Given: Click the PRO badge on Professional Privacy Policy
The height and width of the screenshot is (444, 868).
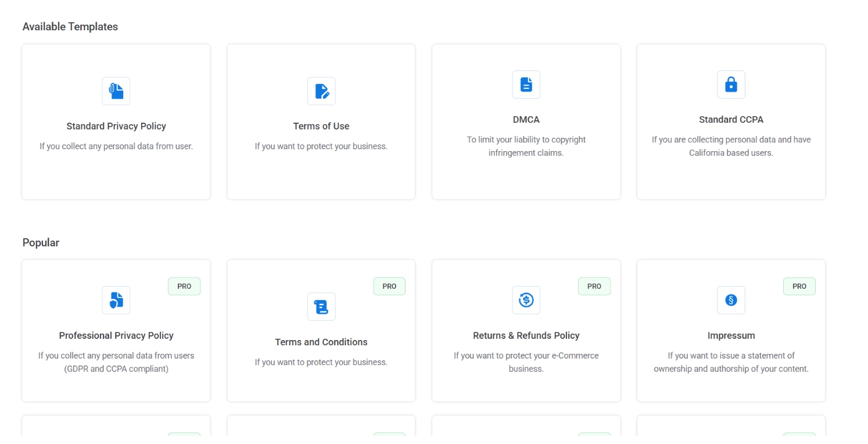Looking at the screenshot, I should pos(184,286).
